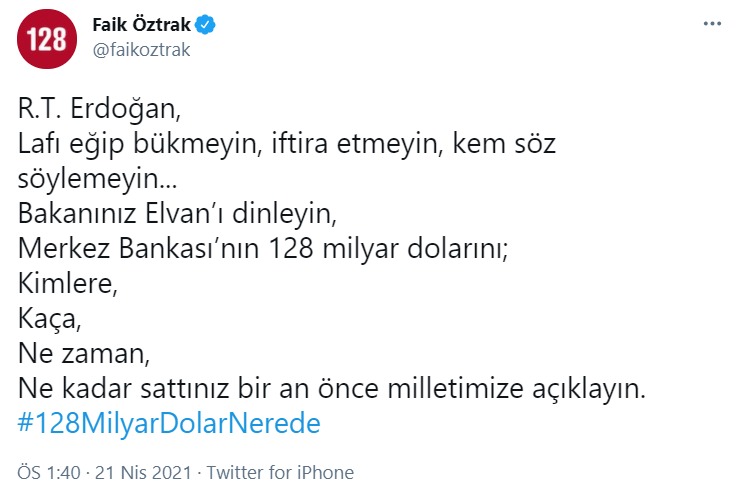Open the three-dot more options menu

(709, 23)
